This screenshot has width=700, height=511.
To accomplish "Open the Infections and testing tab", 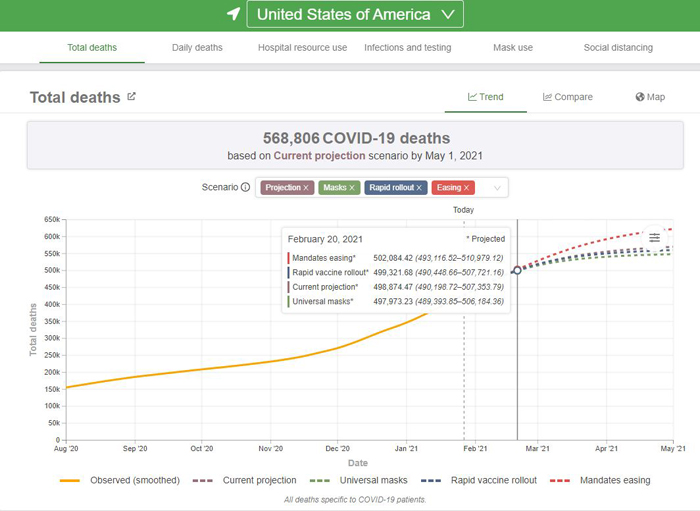I will (x=408, y=48).
